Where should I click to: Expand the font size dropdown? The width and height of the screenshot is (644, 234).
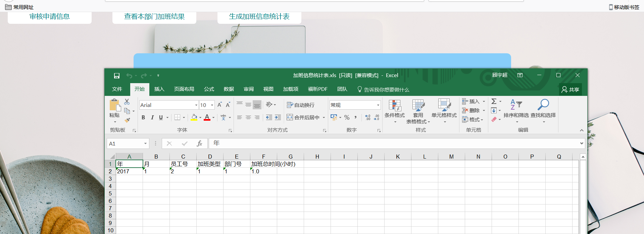click(212, 105)
